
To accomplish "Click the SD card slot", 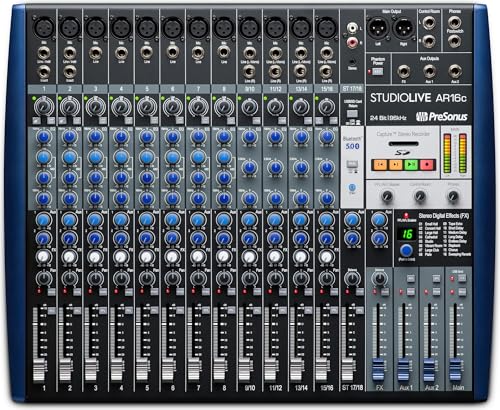I will click(403, 144).
